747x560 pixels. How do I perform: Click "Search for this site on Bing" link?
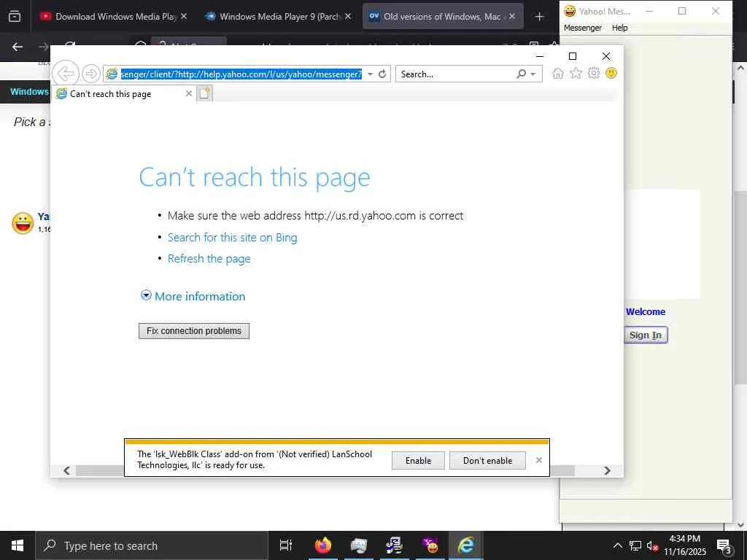click(x=232, y=237)
